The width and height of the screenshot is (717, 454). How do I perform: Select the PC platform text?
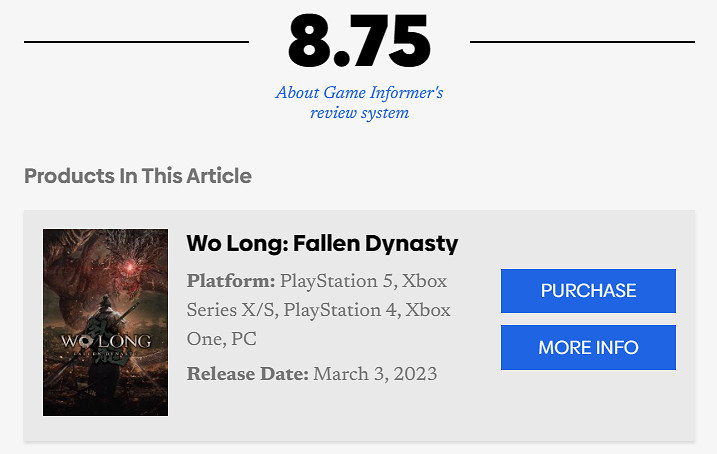[x=244, y=340]
